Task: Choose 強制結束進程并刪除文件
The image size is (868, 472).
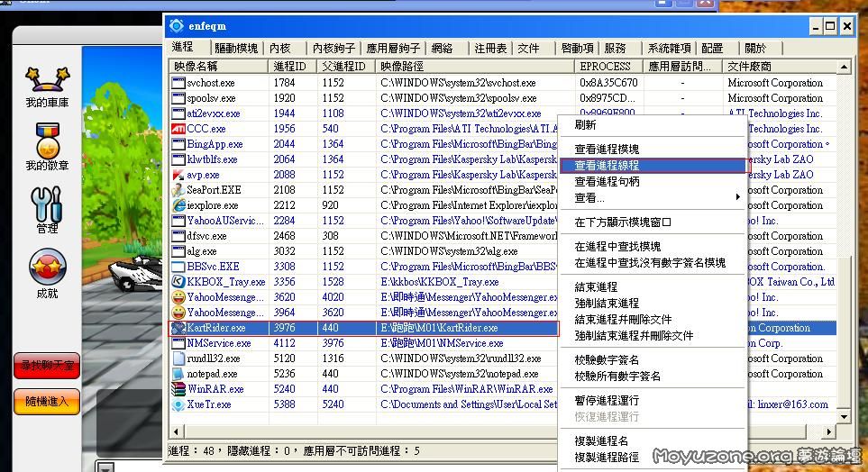Action: 653,335
